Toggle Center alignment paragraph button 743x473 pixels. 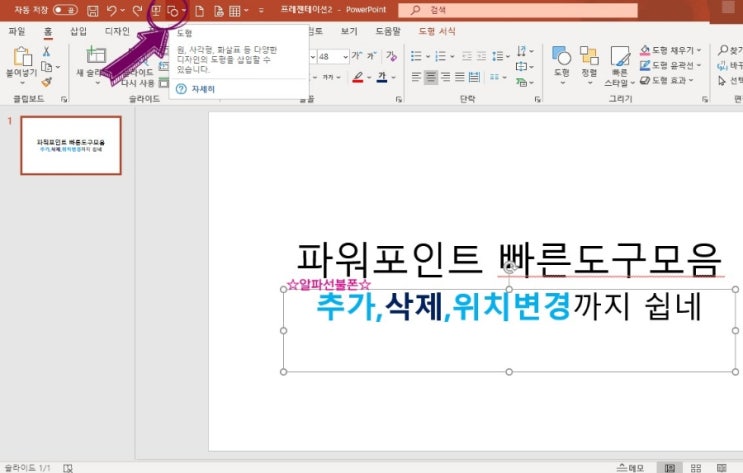431,77
